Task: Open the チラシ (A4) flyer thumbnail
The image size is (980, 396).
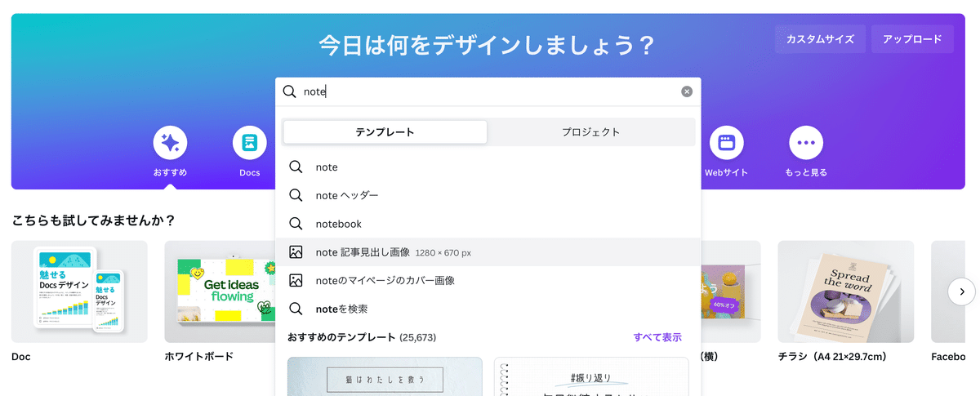Action: (845, 291)
